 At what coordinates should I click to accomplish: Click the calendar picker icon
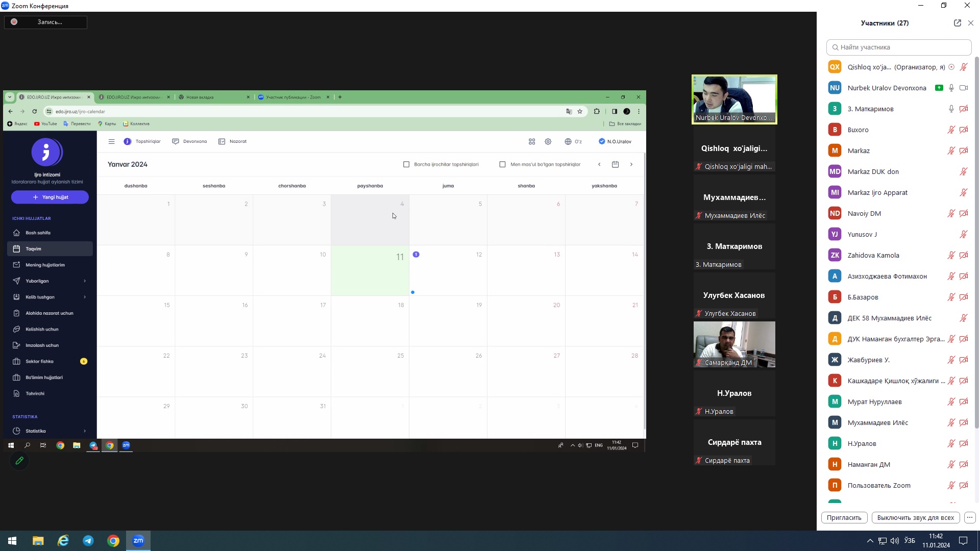615,164
